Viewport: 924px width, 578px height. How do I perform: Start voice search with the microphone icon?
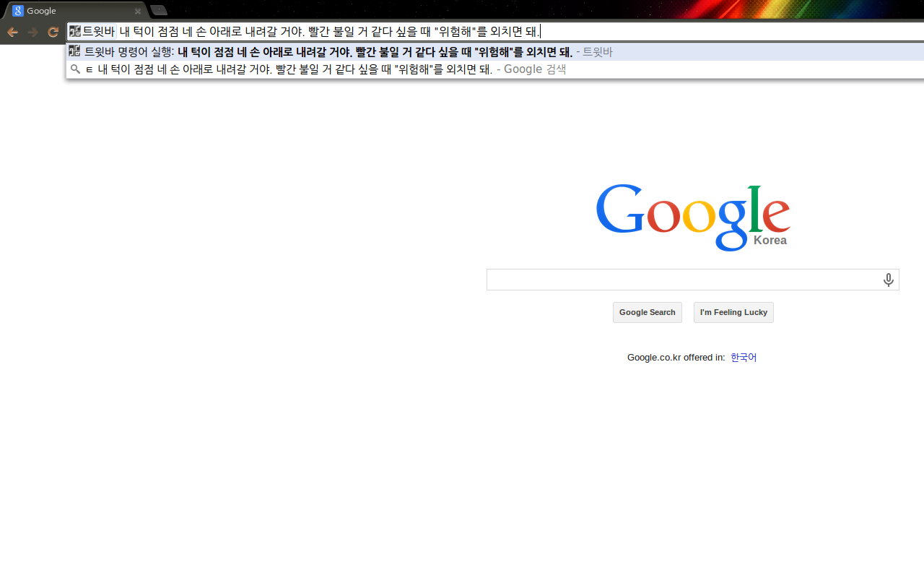pyautogui.click(x=889, y=280)
